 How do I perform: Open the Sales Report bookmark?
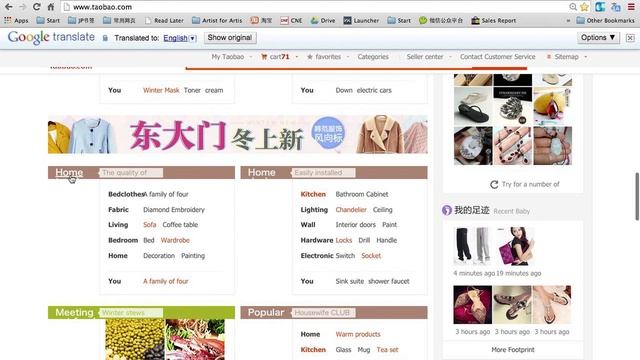[493, 20]
